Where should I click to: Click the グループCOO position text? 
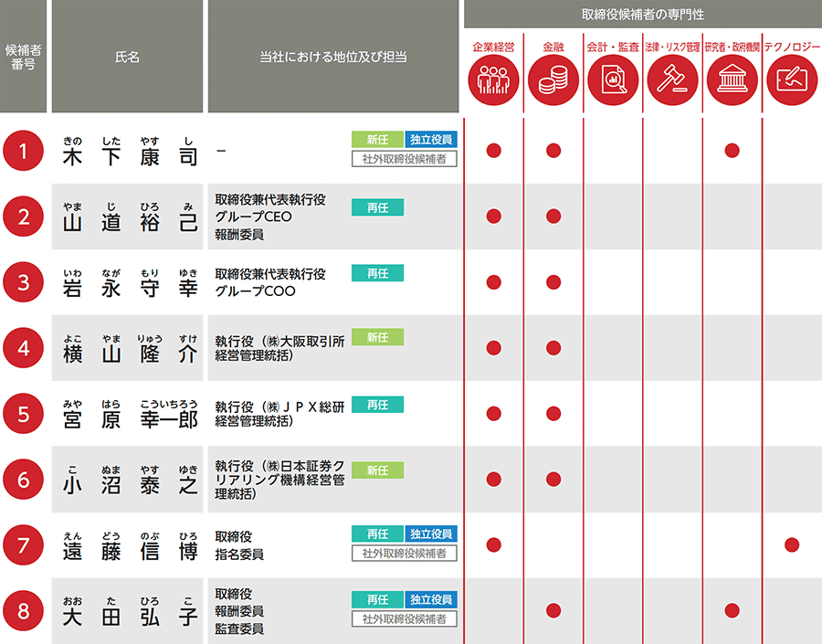(256, 291)
